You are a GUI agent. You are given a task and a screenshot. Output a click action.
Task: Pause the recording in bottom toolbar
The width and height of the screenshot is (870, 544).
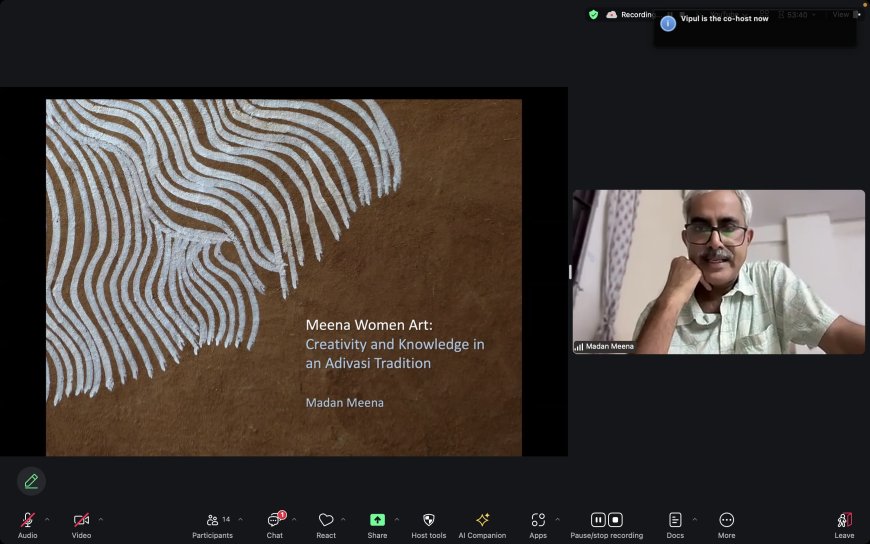pos(598,520)
